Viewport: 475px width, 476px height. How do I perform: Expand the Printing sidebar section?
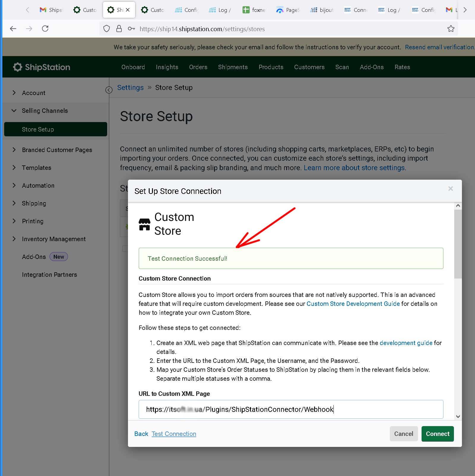click(14, 221)
